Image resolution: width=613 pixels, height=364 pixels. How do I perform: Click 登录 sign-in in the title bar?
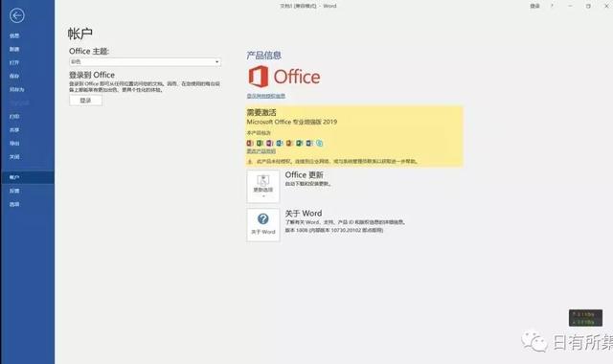534,6
